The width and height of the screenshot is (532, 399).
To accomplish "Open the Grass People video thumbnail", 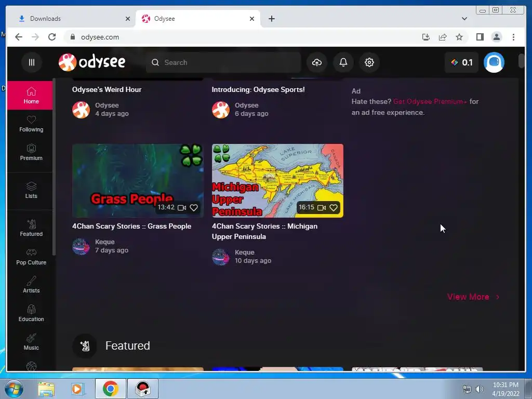I will pyautogui.click(x=138, y=180).
